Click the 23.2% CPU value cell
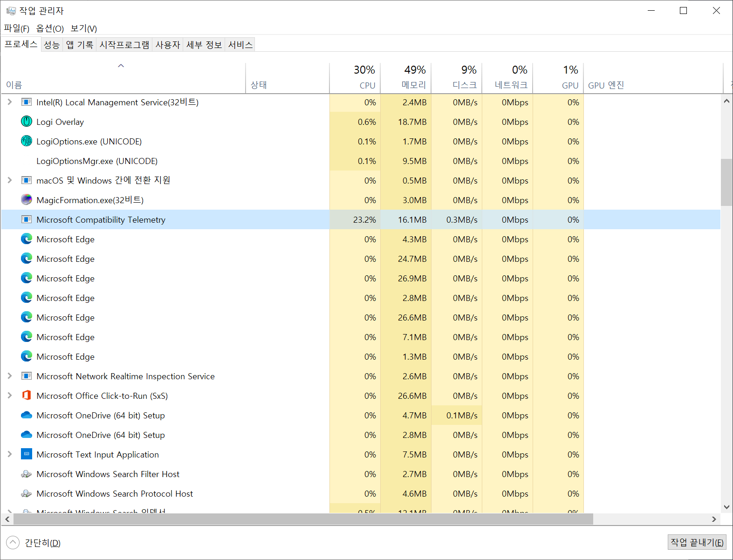Viewport: 733px width, 560px height. pyautogui.click(x=355, y=219)
